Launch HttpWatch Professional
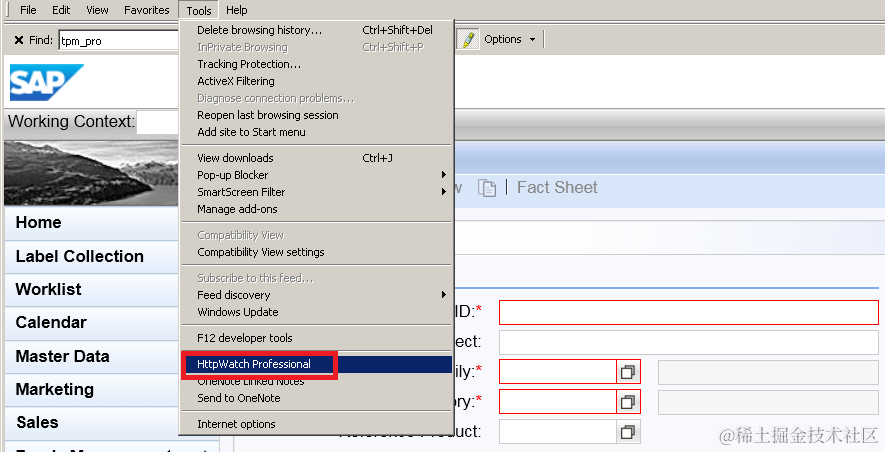Viewport: 885px width, 452px height. tap(317, 364)
